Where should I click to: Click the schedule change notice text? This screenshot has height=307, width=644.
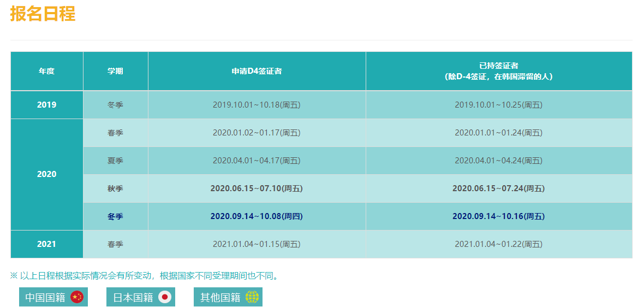click(x=145, y=276)
